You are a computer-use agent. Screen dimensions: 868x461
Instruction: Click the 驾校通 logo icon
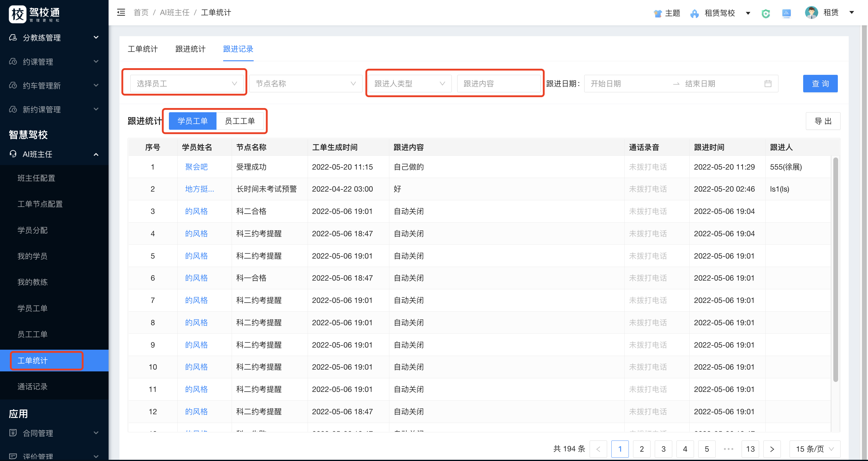pyautogui.click(x=17, y=14)
